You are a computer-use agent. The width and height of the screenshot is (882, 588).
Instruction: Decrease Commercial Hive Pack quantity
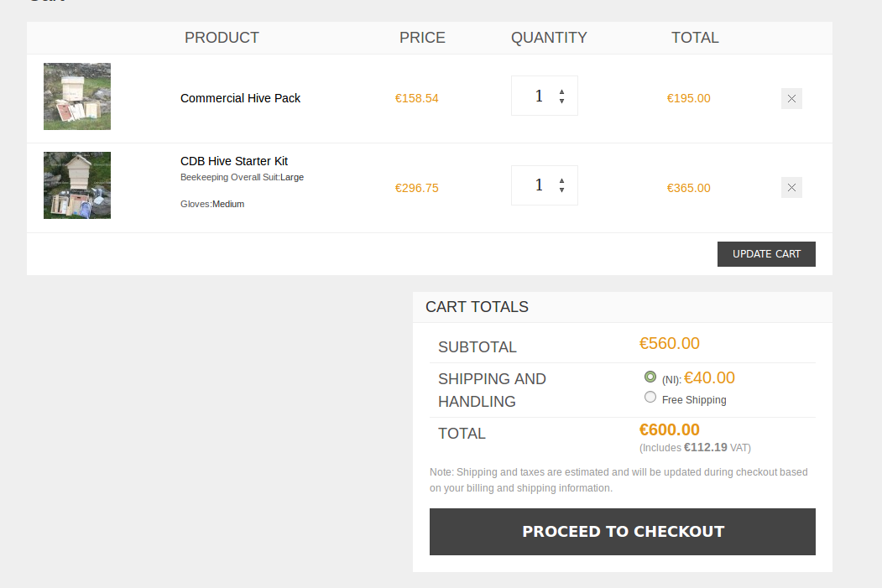click(561, 101)
